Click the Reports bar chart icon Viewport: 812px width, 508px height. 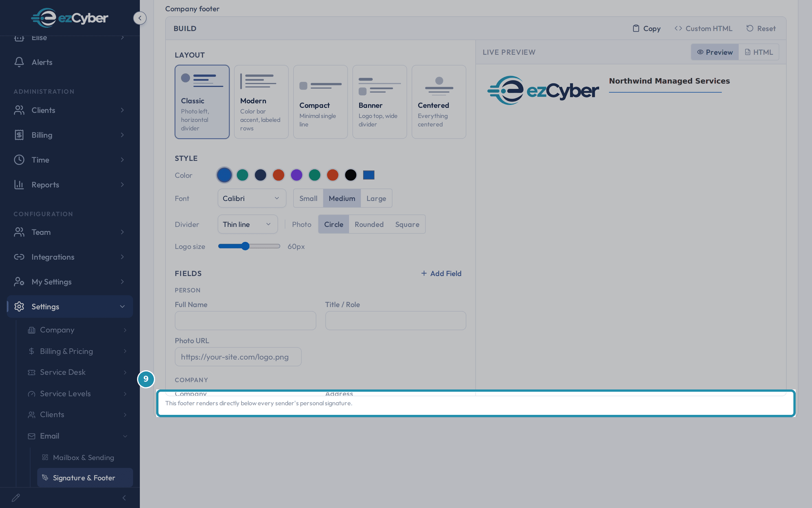(x=19, y=185)
